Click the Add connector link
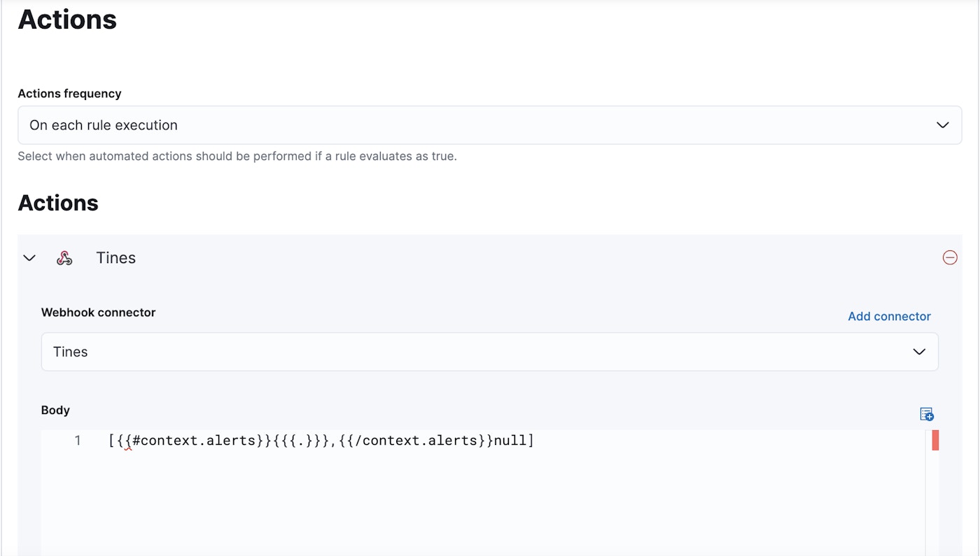The image size is (980, 556). pos(889,316)
